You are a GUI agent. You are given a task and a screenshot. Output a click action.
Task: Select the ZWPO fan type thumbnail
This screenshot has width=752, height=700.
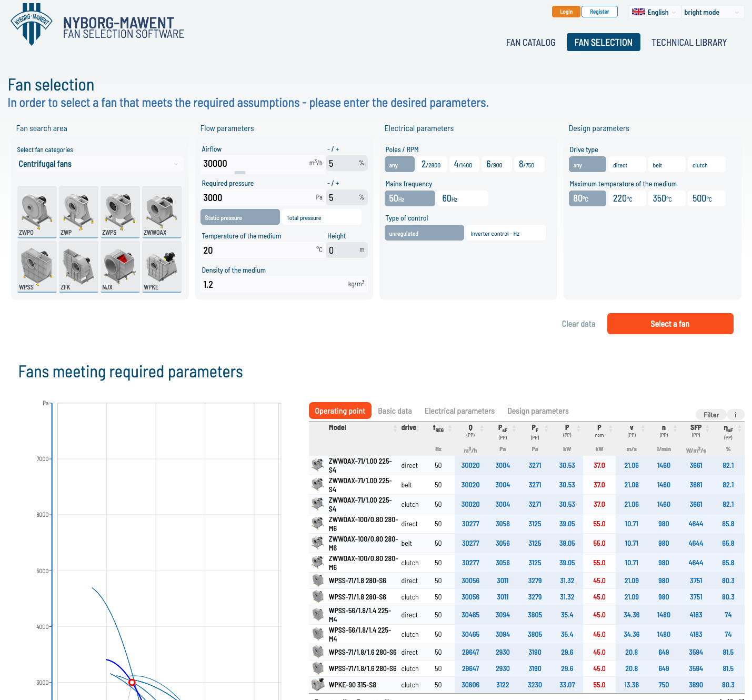pos(37,212)
